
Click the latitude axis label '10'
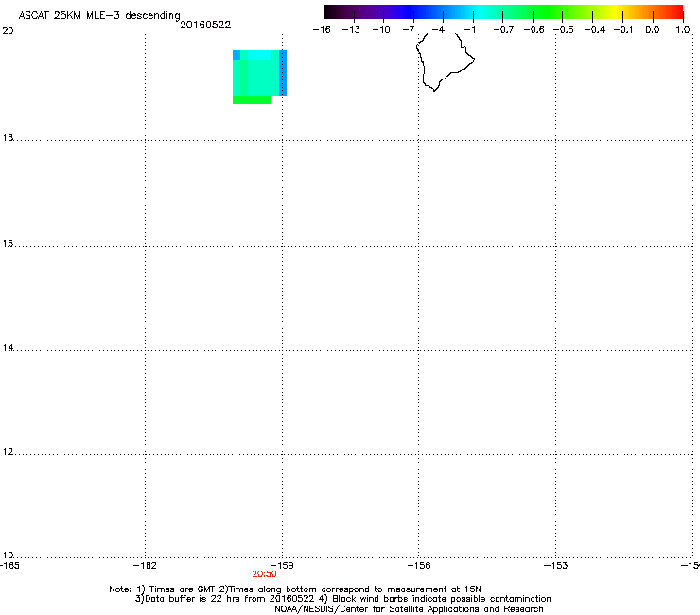pyautogui.click(x=8, y=555)
